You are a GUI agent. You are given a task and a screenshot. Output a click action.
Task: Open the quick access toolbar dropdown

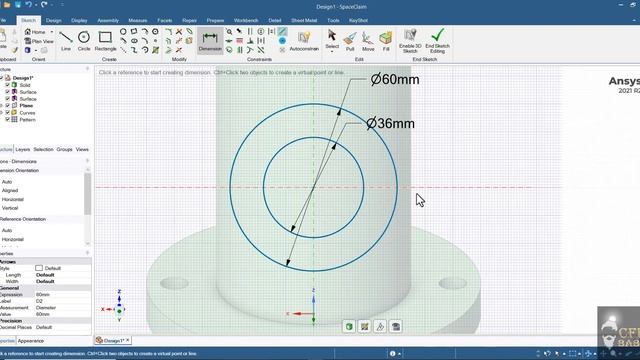click(62, 4)
